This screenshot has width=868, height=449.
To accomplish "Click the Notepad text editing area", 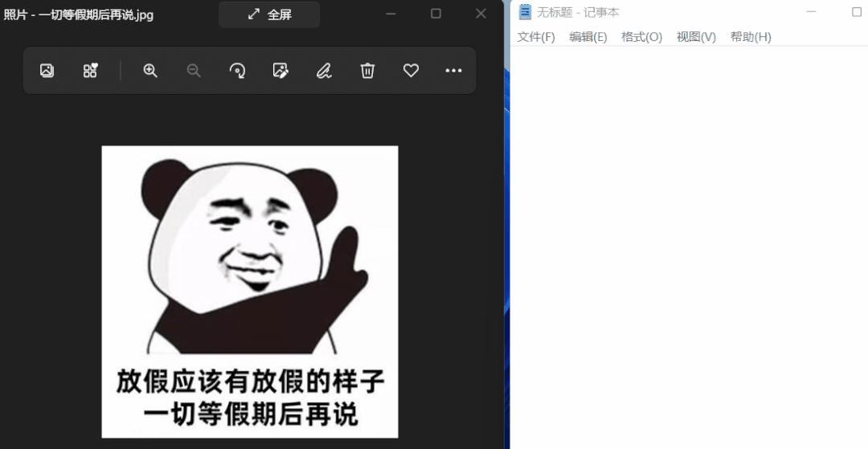I will [689, 247].
